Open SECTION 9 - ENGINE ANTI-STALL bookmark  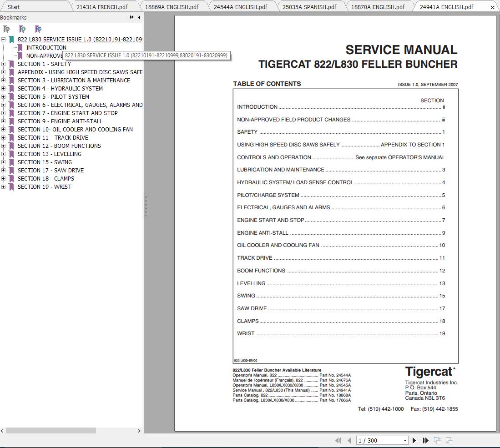[60, 121]
